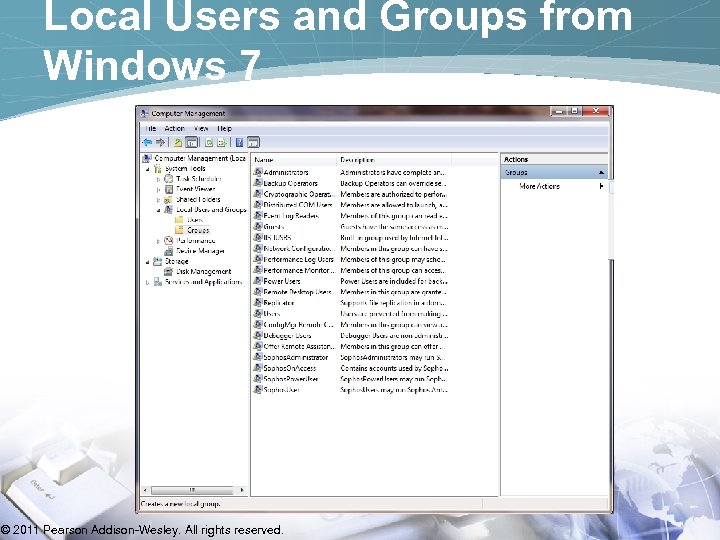
Task: Click the Export List toolbar icon
Action: (222, 142)
